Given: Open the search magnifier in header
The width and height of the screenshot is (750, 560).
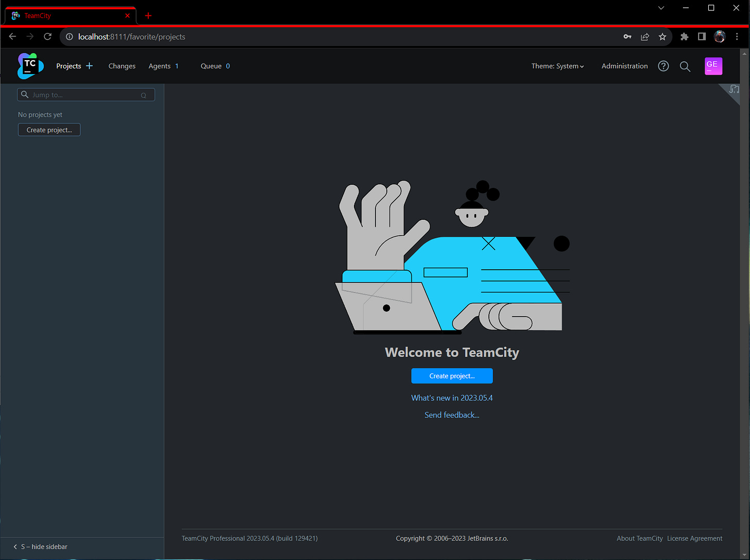Looking at the screenshot, I should coord(685,66).
